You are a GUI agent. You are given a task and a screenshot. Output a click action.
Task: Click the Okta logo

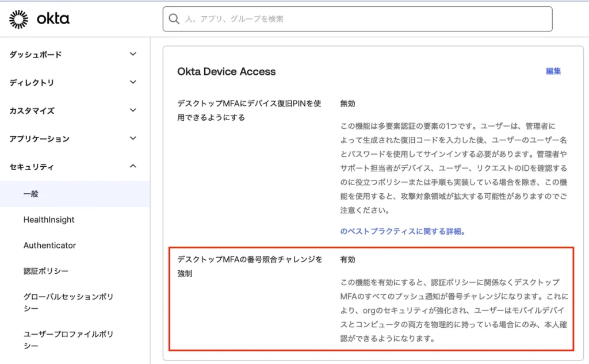39,19
